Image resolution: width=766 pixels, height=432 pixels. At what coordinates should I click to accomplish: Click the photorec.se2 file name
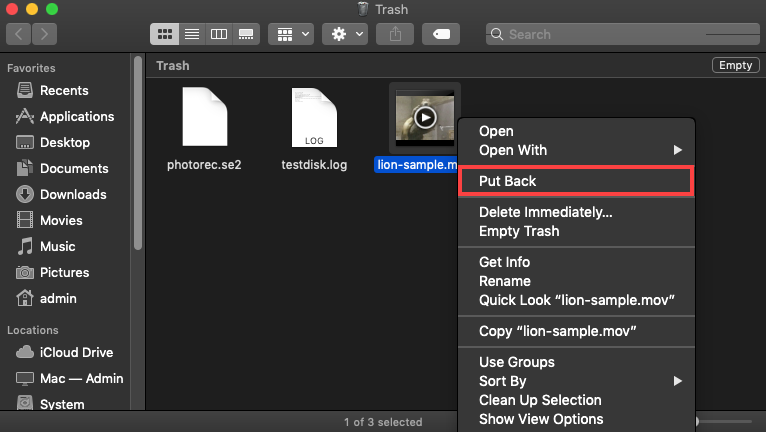(204, 165)
